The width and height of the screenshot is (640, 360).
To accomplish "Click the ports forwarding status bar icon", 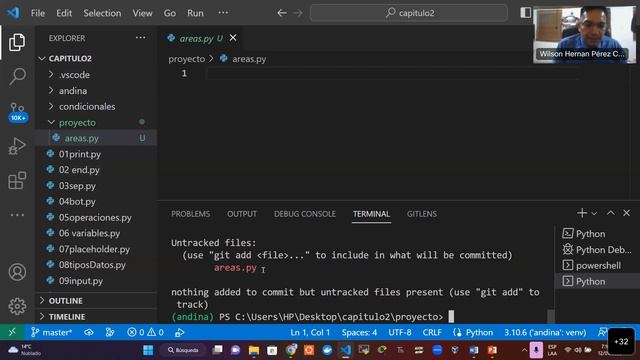I will (179, 333).
